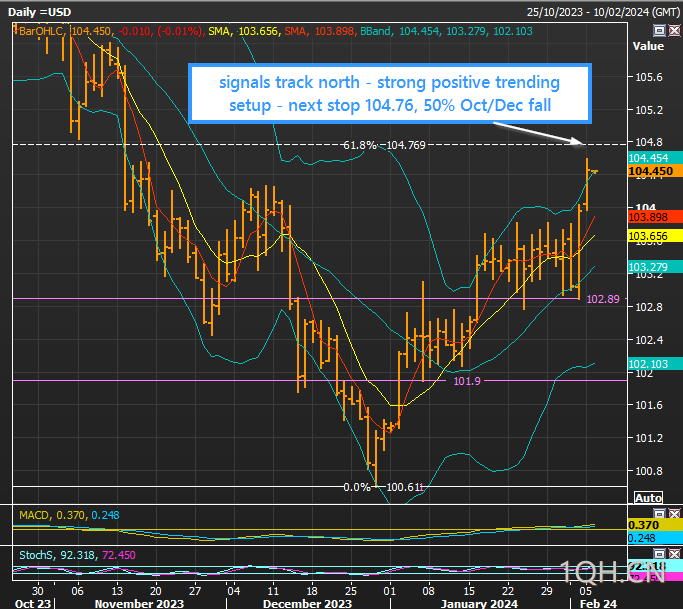Screen dimensions: 683x609
Task: Select the 61.8% 104.769 Fibonacci line label
Action: [x=384, y=145]
